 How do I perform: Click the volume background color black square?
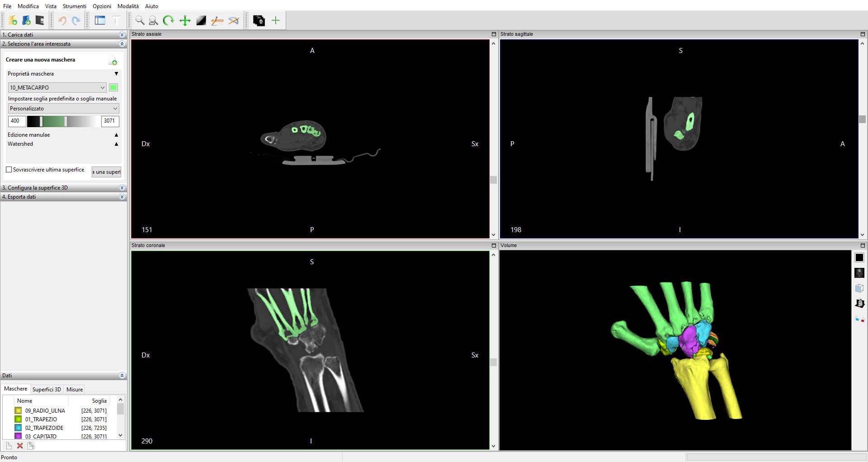859,257
